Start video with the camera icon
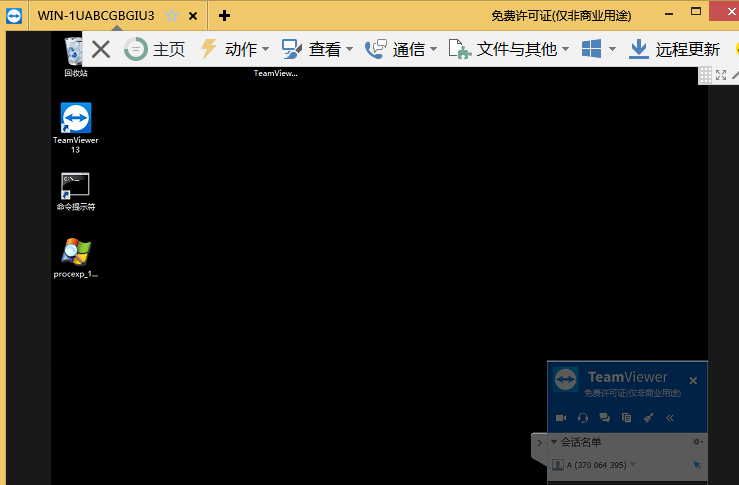739x485 pixels. pos(561,418)
